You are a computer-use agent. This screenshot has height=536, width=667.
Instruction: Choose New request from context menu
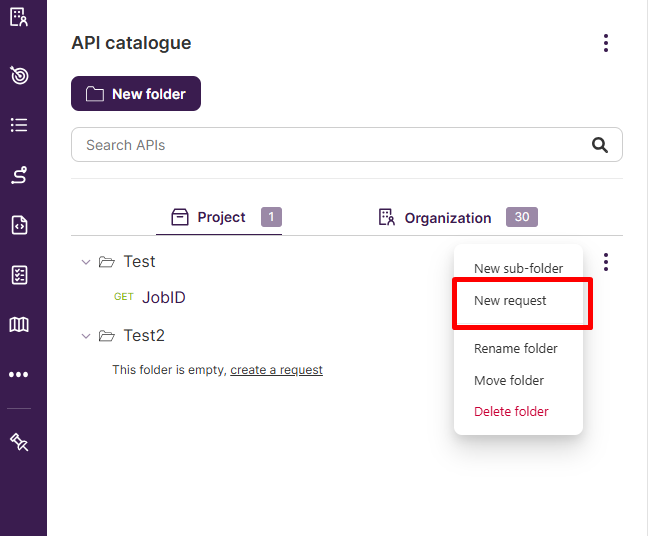click(510, 301)
